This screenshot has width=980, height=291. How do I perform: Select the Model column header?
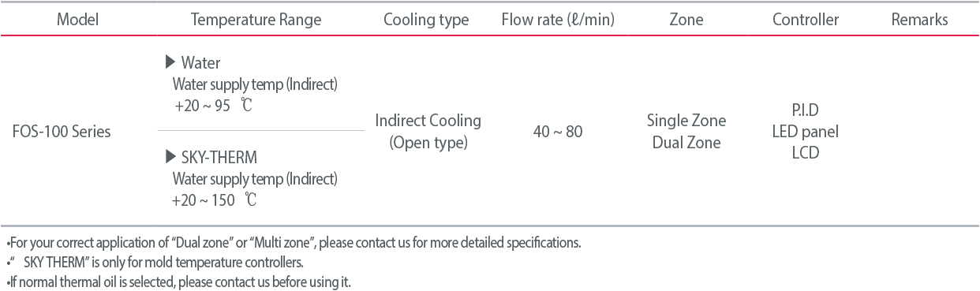[78, 20]
